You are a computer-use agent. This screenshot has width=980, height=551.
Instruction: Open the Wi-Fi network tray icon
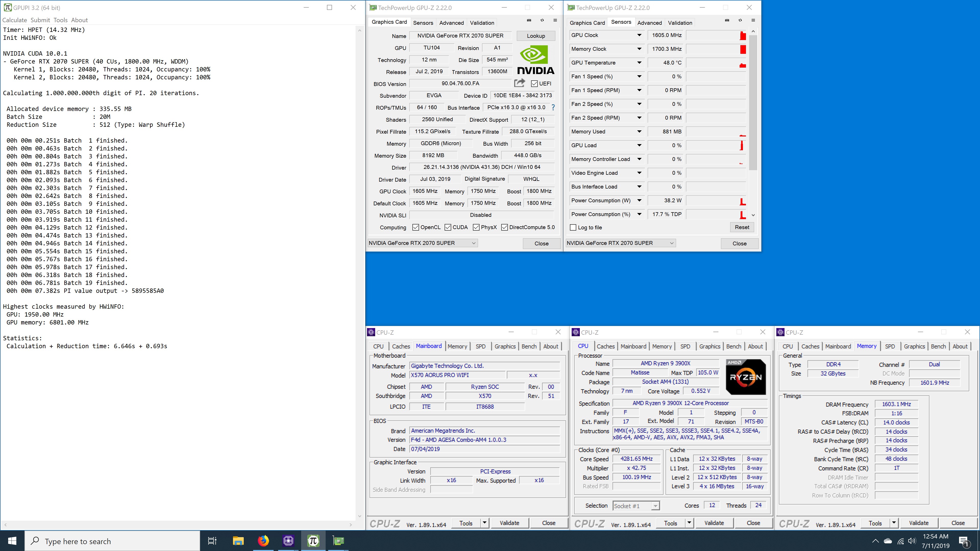tap(900, 541)
